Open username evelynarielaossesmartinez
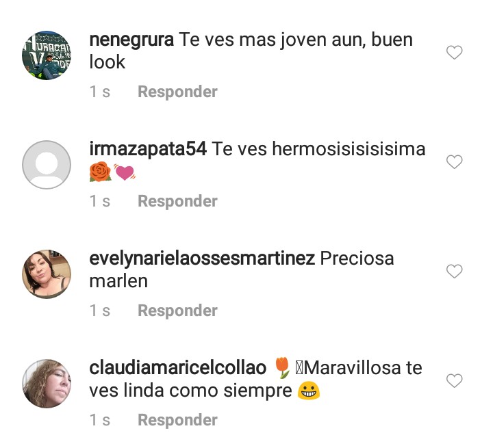The width and height of the screenshot is (493, 448). [x=202, y=259]
